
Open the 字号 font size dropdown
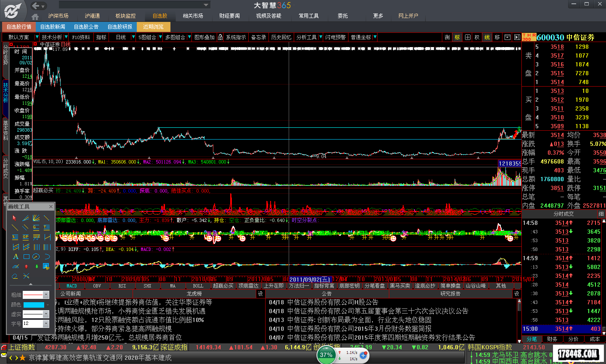tap(46, 324)
